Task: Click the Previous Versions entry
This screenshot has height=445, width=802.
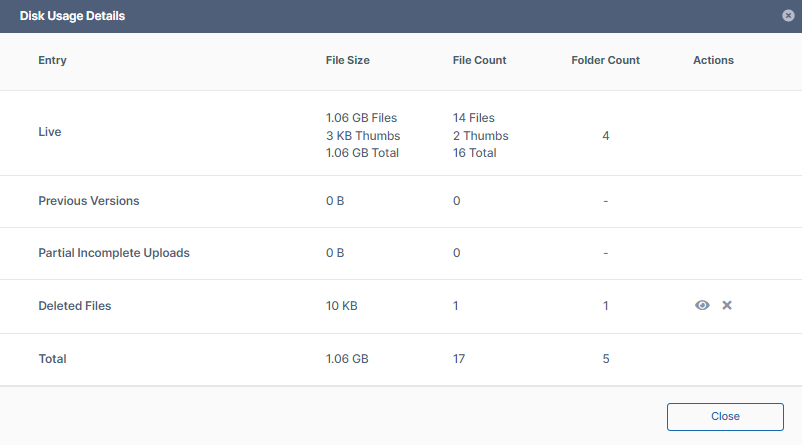Action: pyautogui.click(x=88, y=201)
